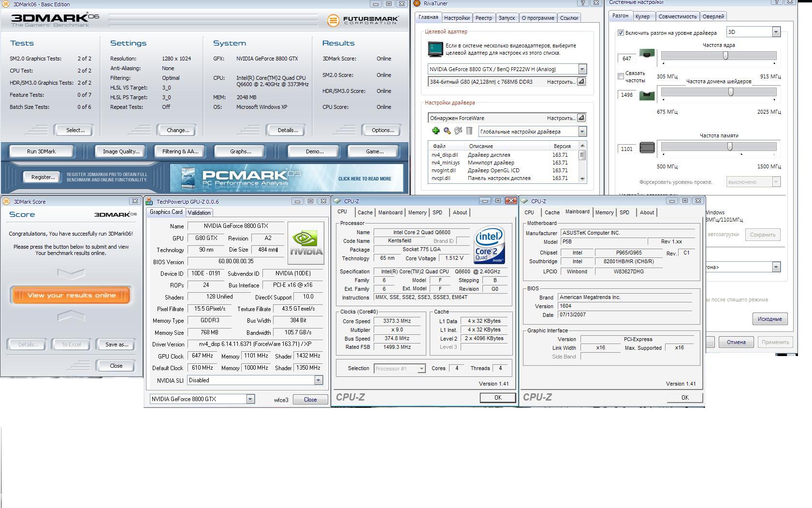The width and height of the screenshot is (812, 508).
Task: Click the green plus add-profile icon in RivaTuner
Action: [x=435, y=131]
